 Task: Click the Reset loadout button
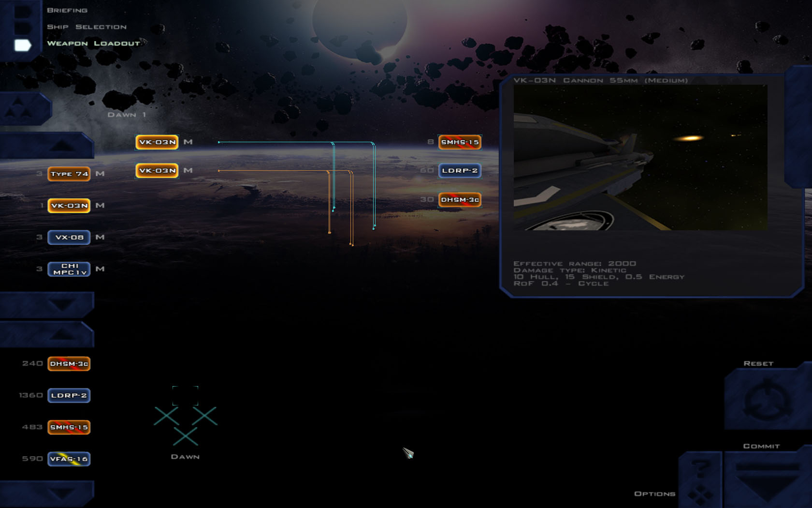click(767, 399)
